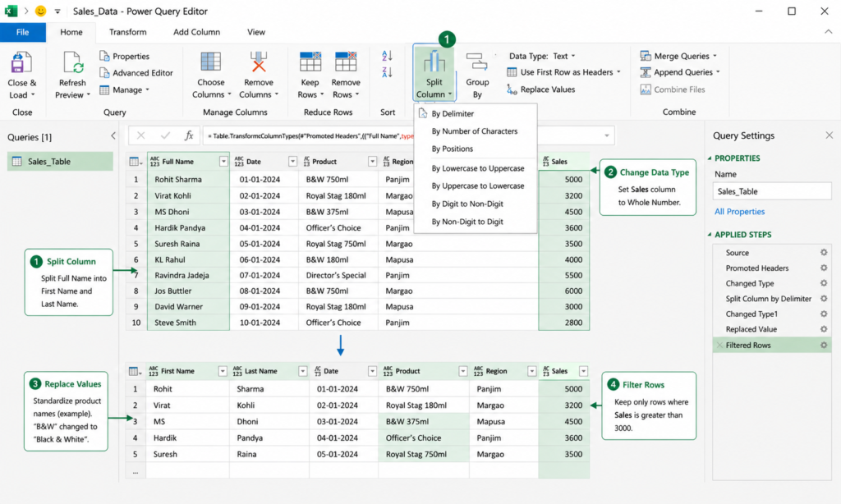Click the Split Column ribbon button
The height and width of the screenshot is (504, 841).
[x=434, y=73]
